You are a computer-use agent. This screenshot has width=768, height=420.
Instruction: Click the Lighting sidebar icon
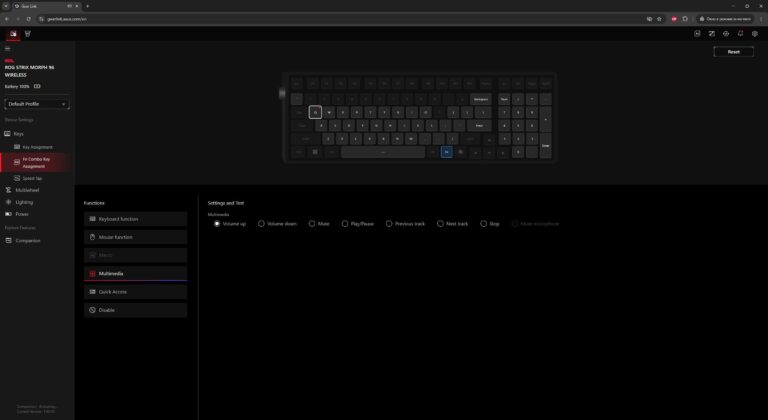point(8,202)
